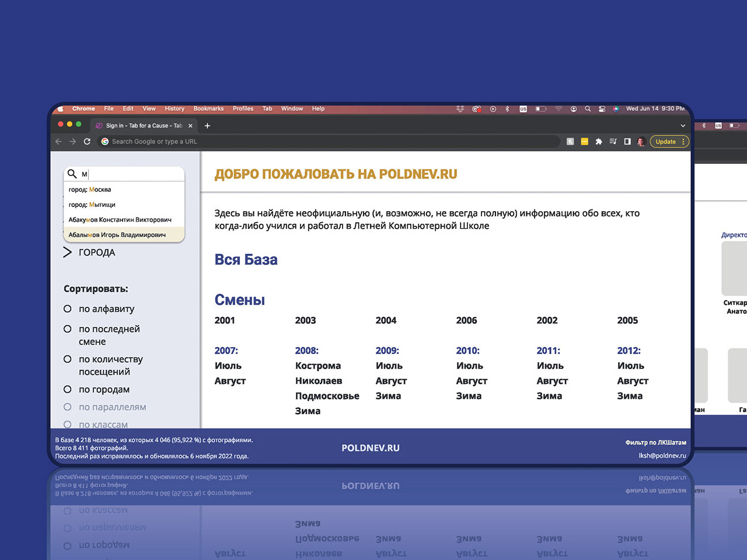Open the tab search dropdown arrow
This screenshot has width=747, height=560.
click(683, 125)
